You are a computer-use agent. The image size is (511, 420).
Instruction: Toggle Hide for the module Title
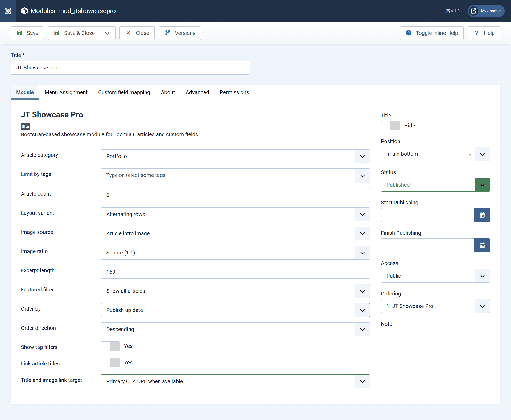tap(390, 126)
